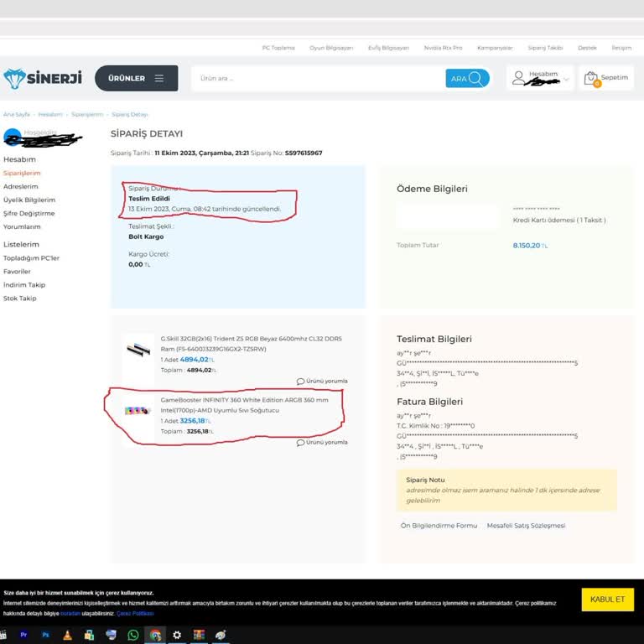The image size is (644, 644).
Task: Go to Adreslerim in the sidebar
Action: point(21,186)
